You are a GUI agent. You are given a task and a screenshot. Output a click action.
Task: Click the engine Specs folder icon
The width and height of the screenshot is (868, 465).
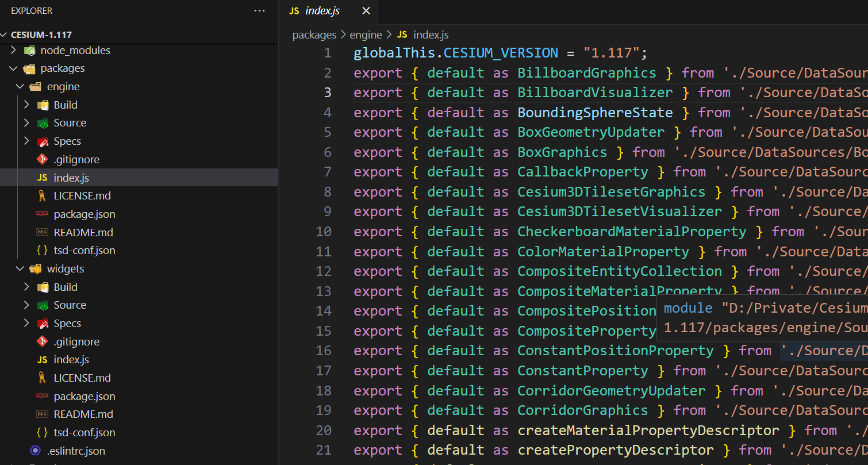pyautogui.click(x=43, y=141)
